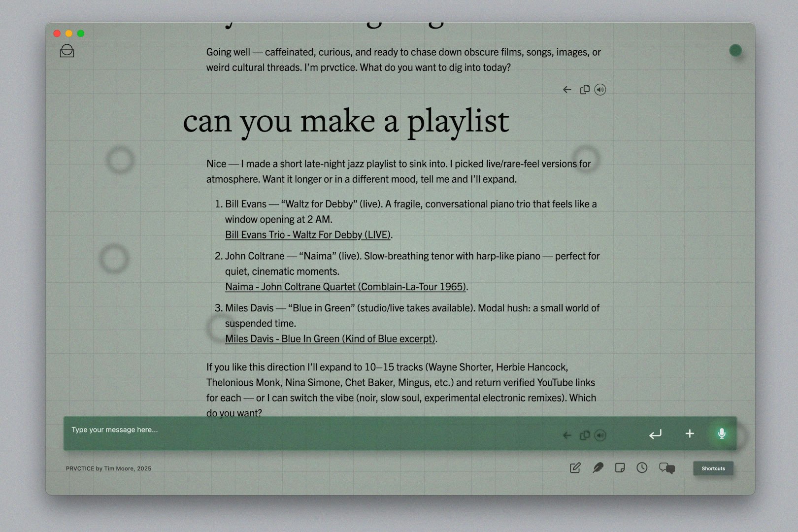798x532 pixels.
Task: Send the message with the return-arrow icon
Action: tap(655, 434)
